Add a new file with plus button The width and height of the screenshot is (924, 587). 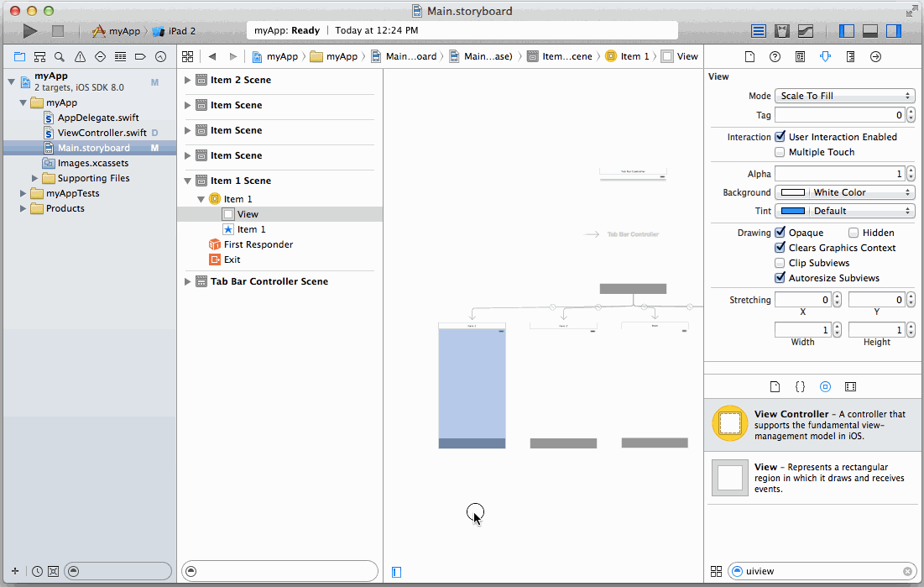click(15, 571)
